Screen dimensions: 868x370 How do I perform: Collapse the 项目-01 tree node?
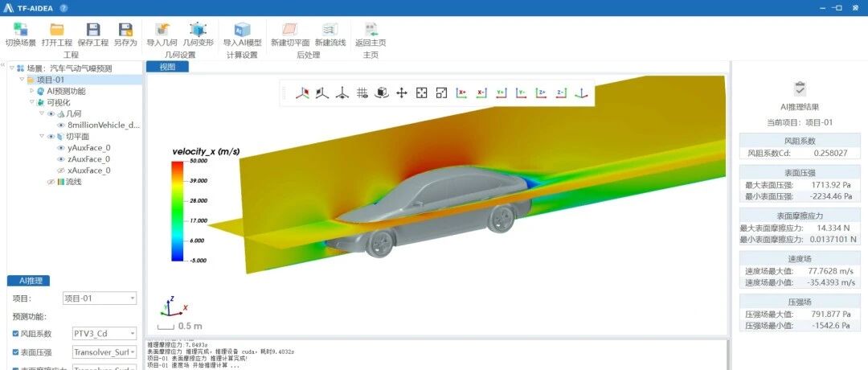[23, 80]
